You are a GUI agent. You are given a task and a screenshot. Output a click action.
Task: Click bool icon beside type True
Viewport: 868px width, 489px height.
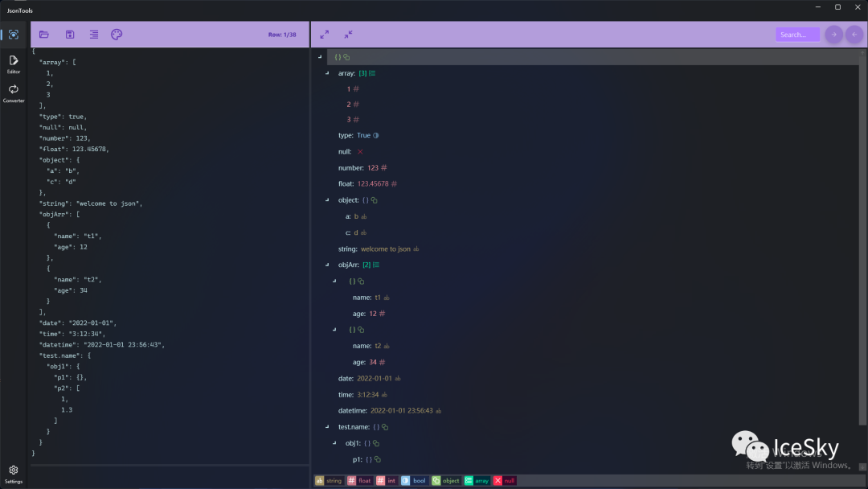[376, 135]
